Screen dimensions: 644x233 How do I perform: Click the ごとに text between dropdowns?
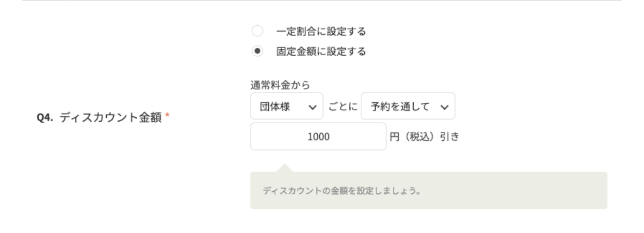tap(342, 107)
